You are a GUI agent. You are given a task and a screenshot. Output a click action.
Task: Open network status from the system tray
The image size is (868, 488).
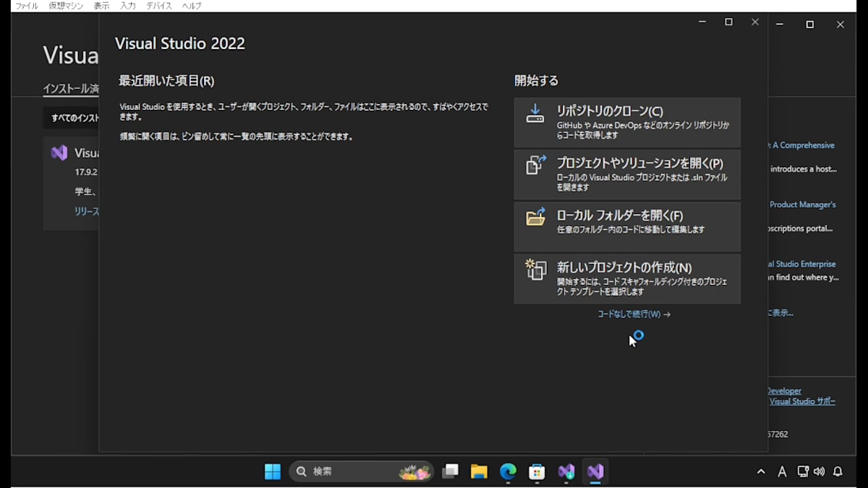point(803,471)
